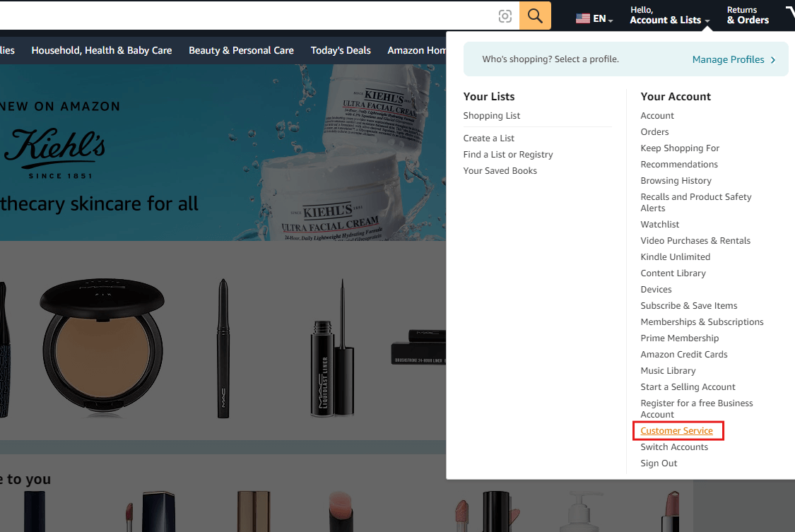Click Sign Out
The height and width of the screenshot is (532, 795).
pyautogui.click(x=659, y=463)
